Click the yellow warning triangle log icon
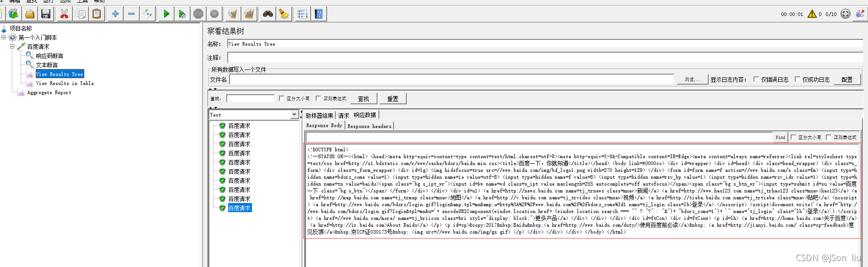The image size is (868, 267). (x=812, y=14)
